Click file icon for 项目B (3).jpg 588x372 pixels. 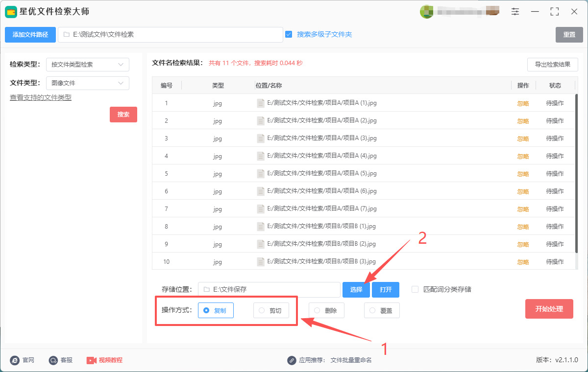261,262
